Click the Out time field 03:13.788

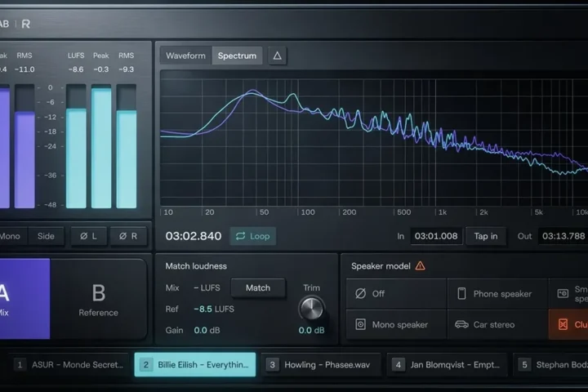pyautogui.click(x=563, y=236)
